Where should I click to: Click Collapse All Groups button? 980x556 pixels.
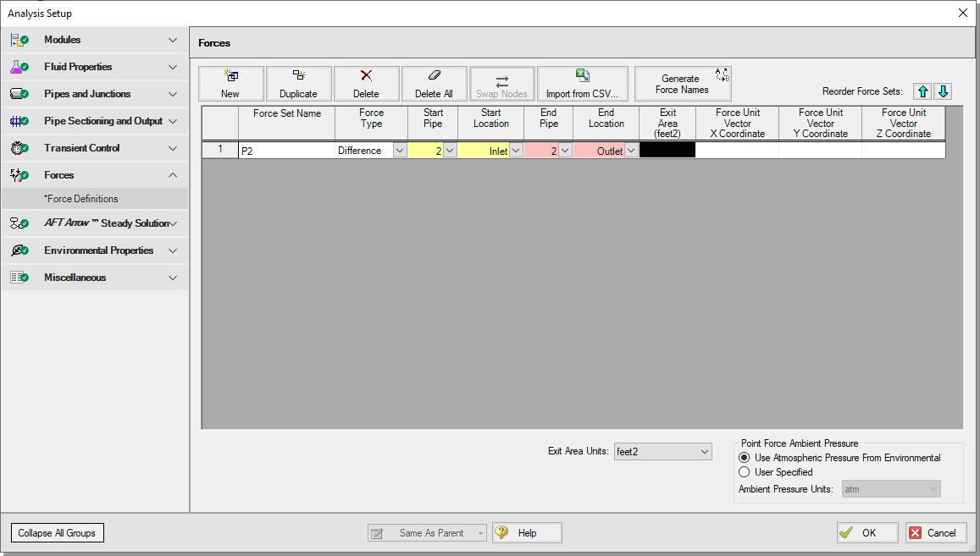(57, 533)
